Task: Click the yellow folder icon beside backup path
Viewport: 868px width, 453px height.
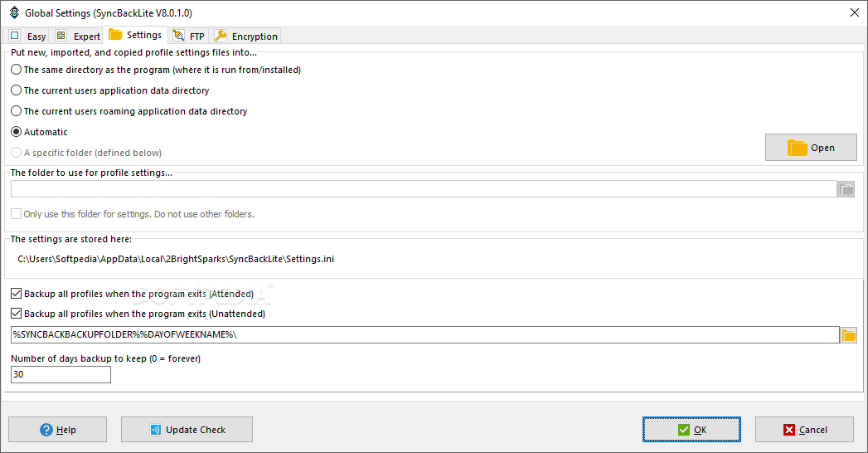Action: click(x=849, y=334)
